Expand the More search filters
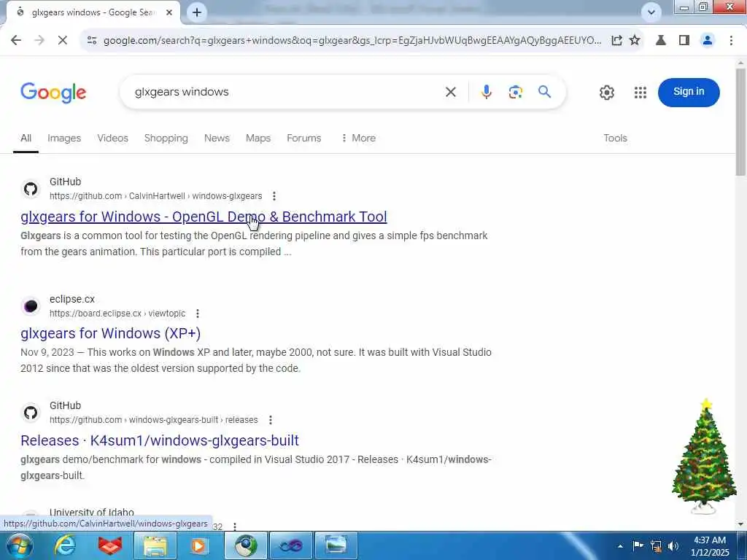747x560 pixels. click(x=358, y=138)
